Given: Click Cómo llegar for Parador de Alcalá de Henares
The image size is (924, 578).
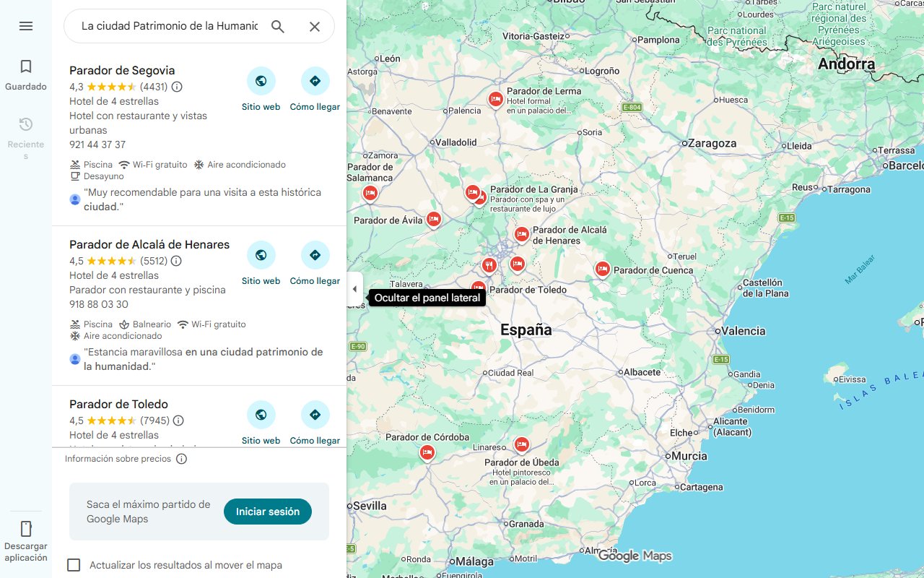Looking at the screenshot, I should 315,254.
